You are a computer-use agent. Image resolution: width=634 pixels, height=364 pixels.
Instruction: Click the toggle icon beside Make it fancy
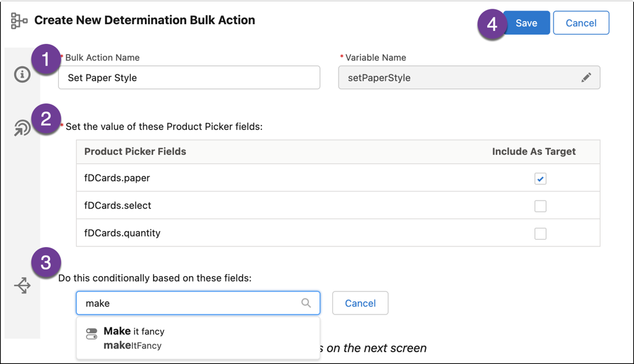[92, 334]
